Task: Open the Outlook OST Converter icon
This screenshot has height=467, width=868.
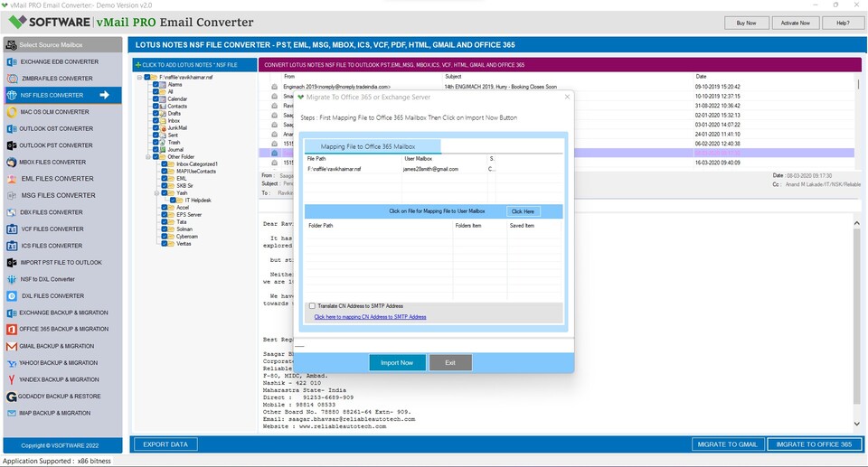Action: point(12,128)
